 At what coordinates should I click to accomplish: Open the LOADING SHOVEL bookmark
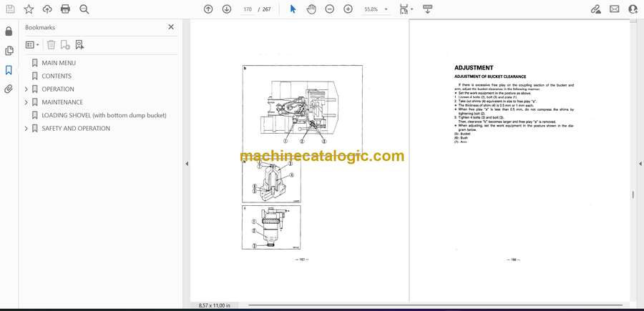(x=104, y=115)
